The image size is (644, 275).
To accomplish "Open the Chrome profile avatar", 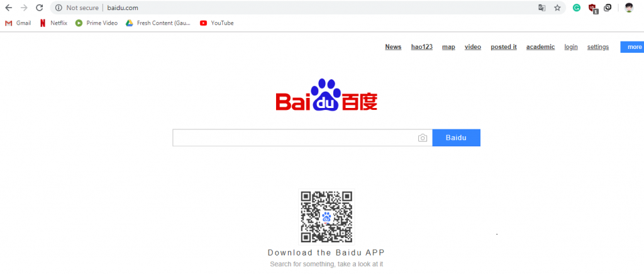I will (629, 8).
